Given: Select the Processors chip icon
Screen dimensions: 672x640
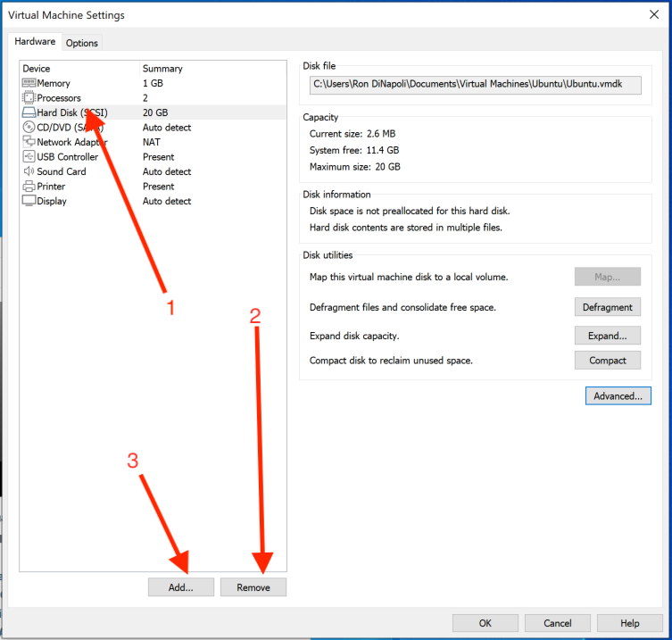Looking at the screenshot, I should tap(29, 98).
